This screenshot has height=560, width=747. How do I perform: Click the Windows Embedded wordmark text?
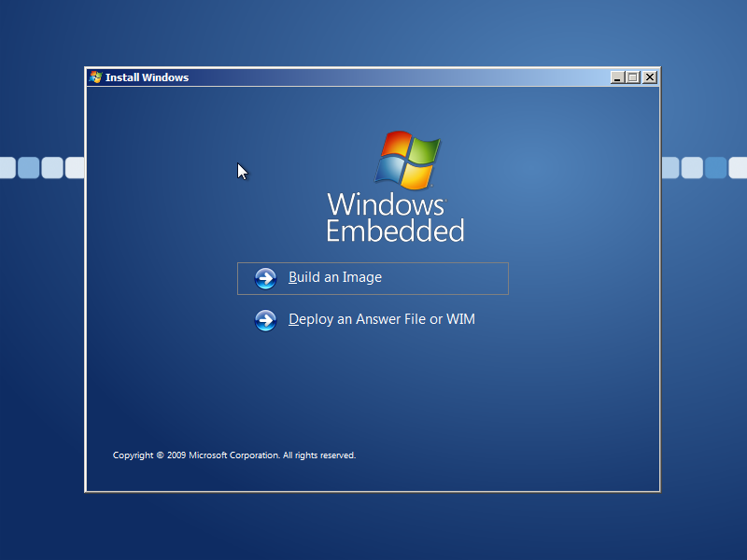pos(395,217)
